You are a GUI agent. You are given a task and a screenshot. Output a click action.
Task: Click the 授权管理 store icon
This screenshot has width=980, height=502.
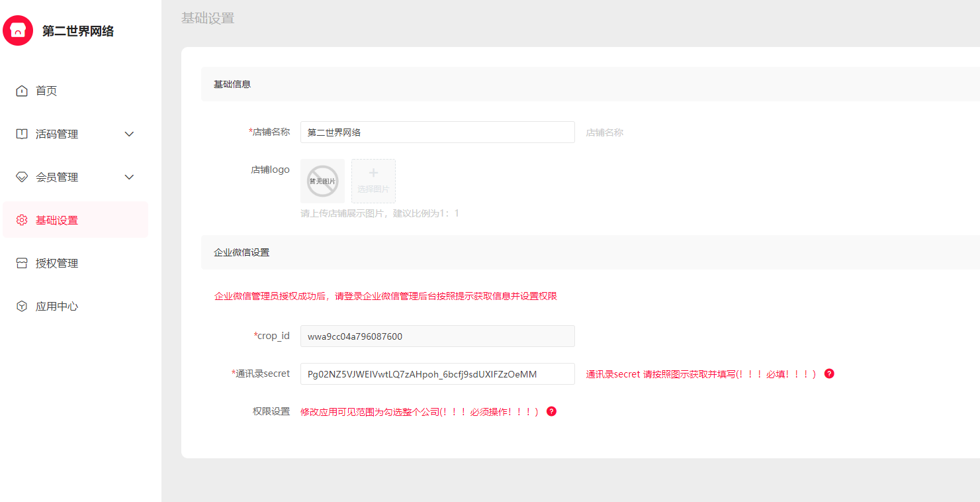pyautogui.click(x=22, y=263)
